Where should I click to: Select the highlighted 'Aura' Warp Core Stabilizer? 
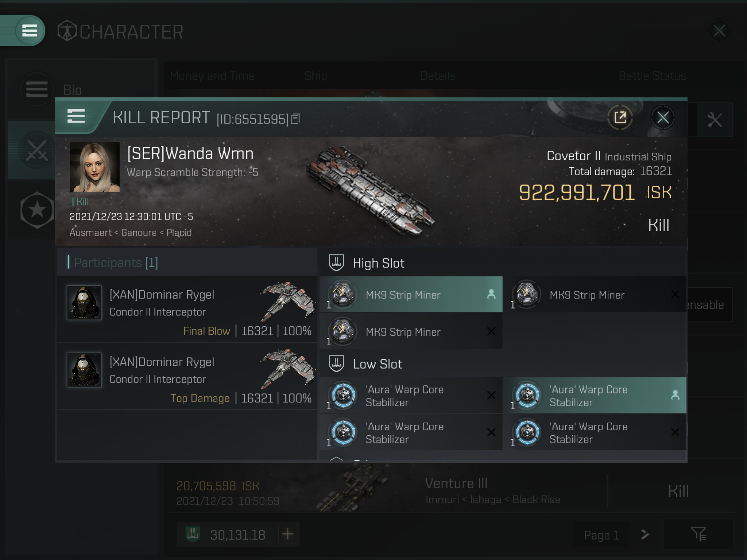point(595,396)
